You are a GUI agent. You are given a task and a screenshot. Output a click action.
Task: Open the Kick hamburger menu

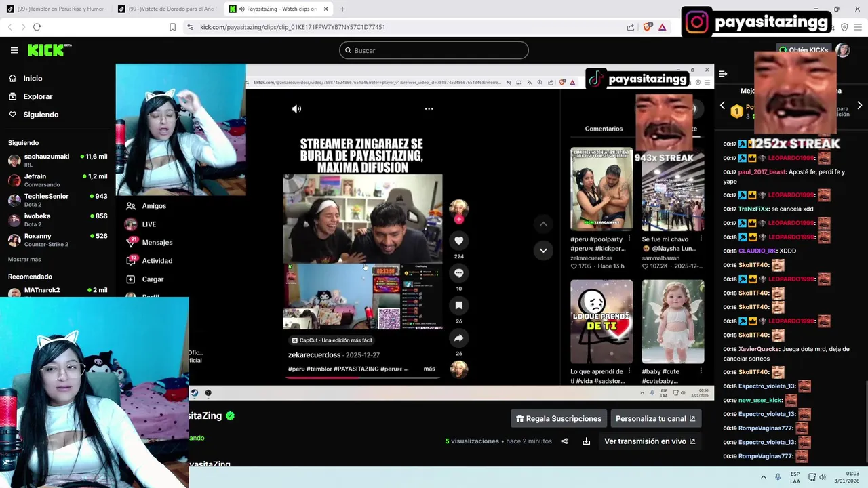(14, 50)
